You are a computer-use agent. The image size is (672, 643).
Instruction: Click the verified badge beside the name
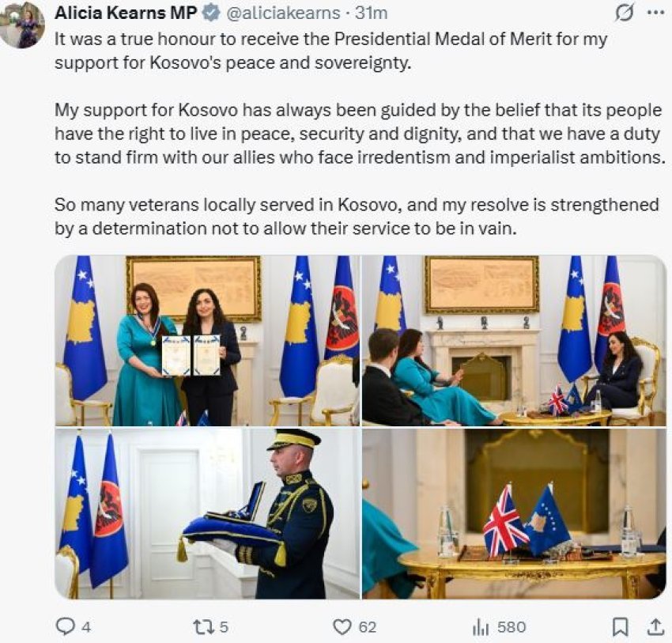[x=210, y=13]
